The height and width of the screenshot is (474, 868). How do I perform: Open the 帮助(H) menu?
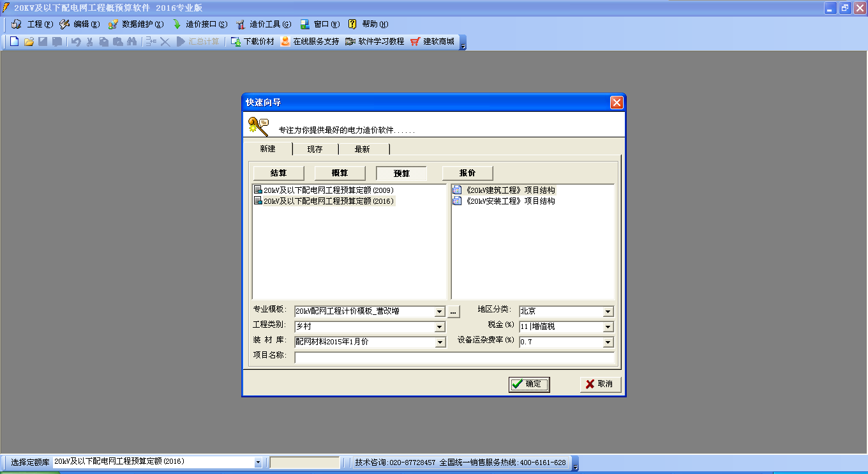368,24
